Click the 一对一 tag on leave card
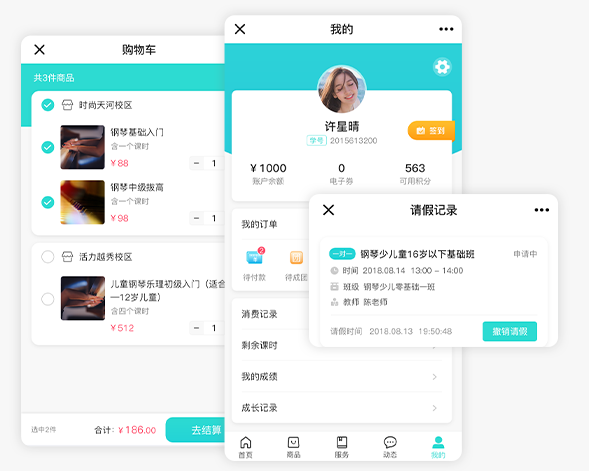 [342, 254]
